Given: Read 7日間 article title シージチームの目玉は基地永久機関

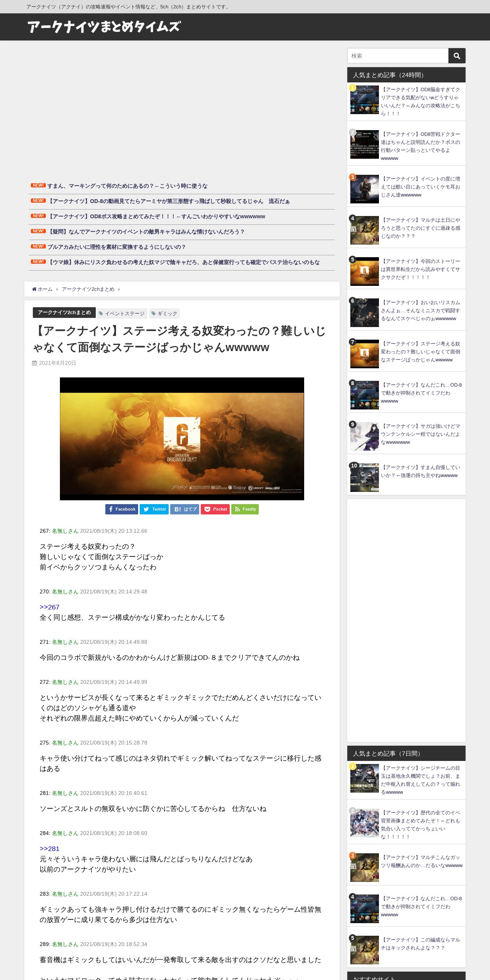Looking at the screenshot, I should pos(421,780).
